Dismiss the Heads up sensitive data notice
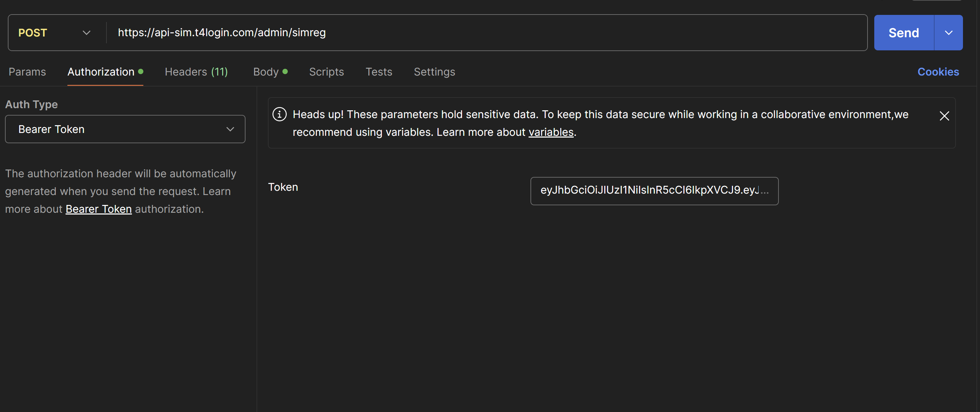This screenshot has height=412, width=980. point(944,116)
